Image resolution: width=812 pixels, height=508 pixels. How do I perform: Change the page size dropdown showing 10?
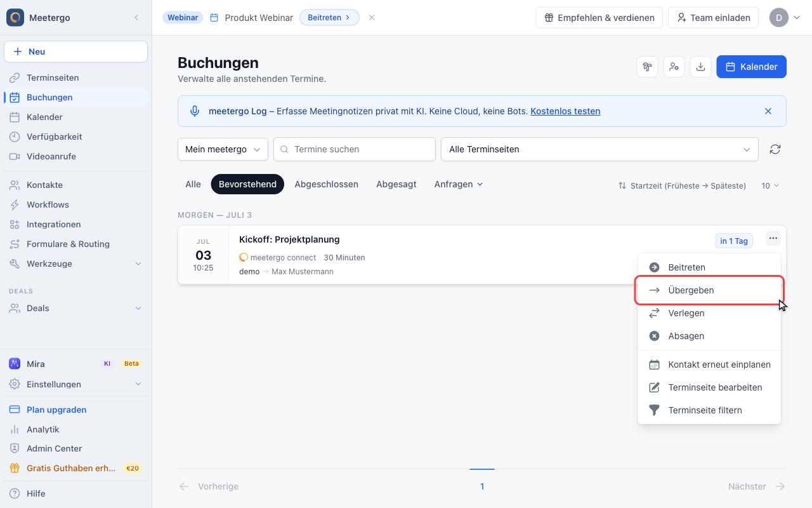tap(770, 185)
